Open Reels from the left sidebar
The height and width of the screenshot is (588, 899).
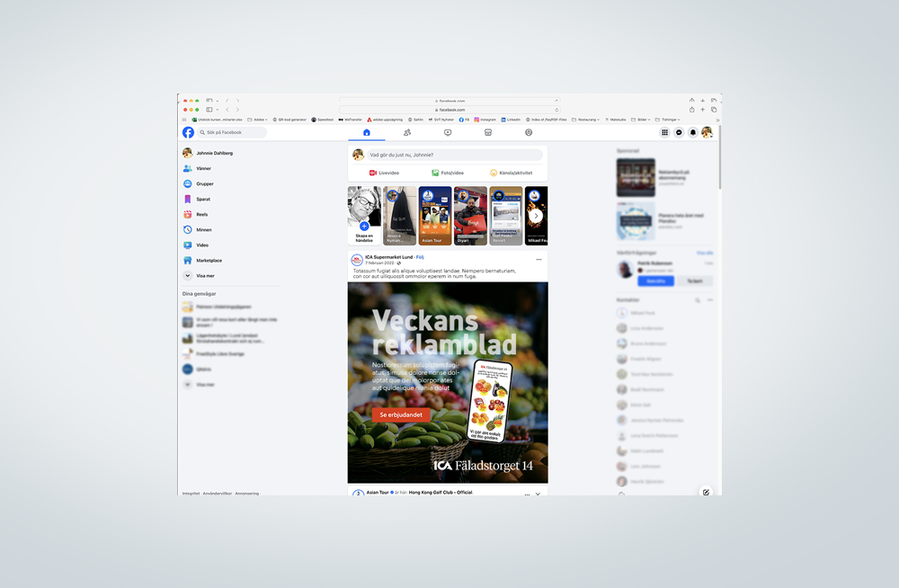(x=201, y=215)
